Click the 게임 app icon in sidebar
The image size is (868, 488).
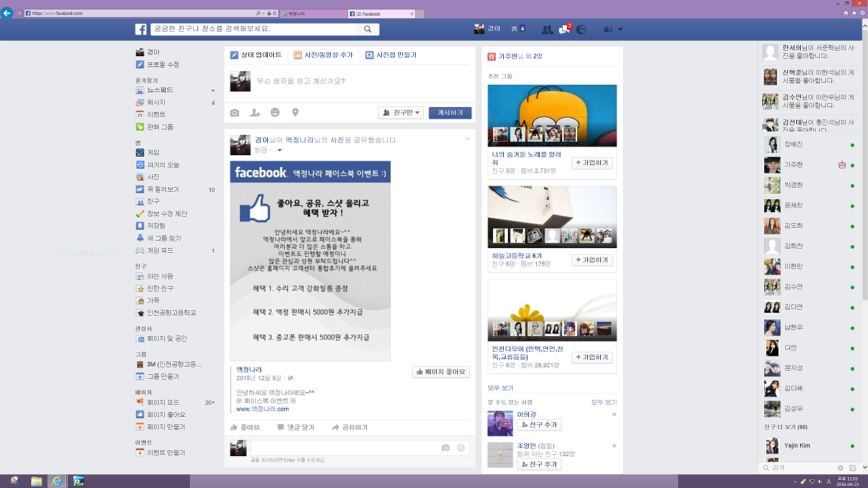click(140, 152)
